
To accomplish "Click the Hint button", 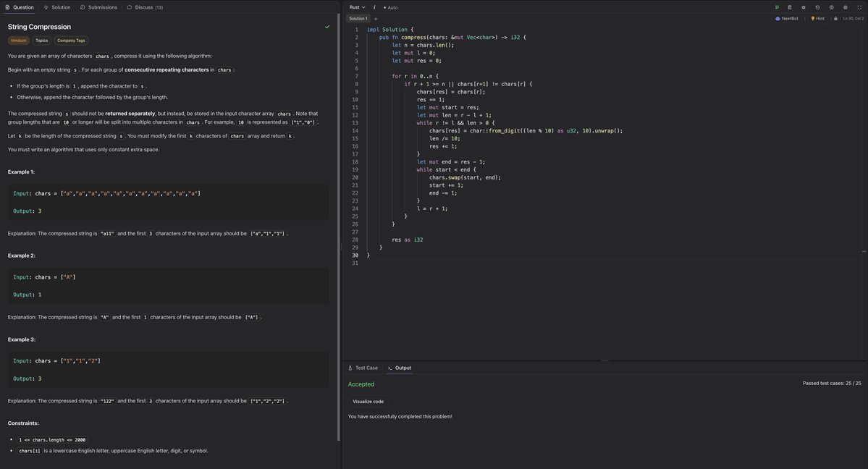I will coord(817,18).
